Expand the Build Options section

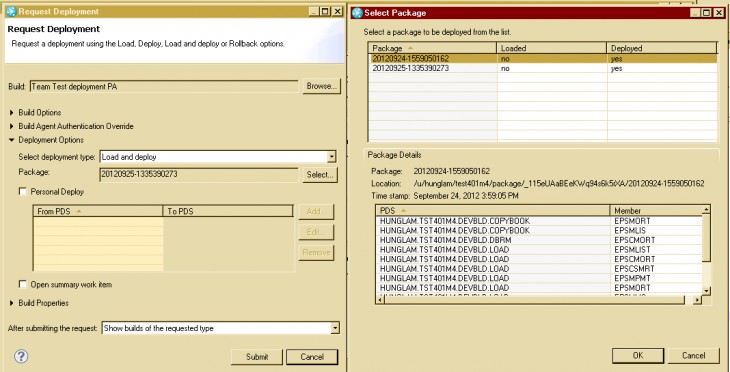[12, 113]
